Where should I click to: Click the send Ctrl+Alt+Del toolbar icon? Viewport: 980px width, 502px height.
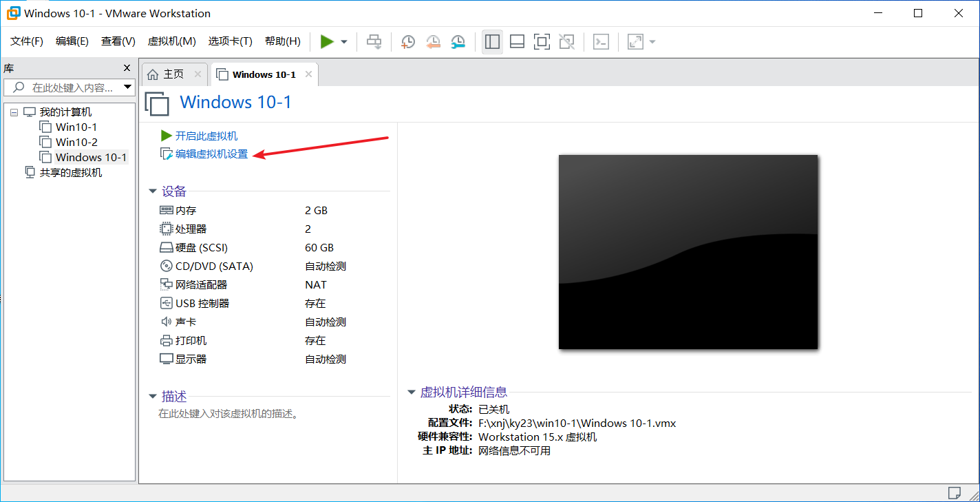click(374, 42)
